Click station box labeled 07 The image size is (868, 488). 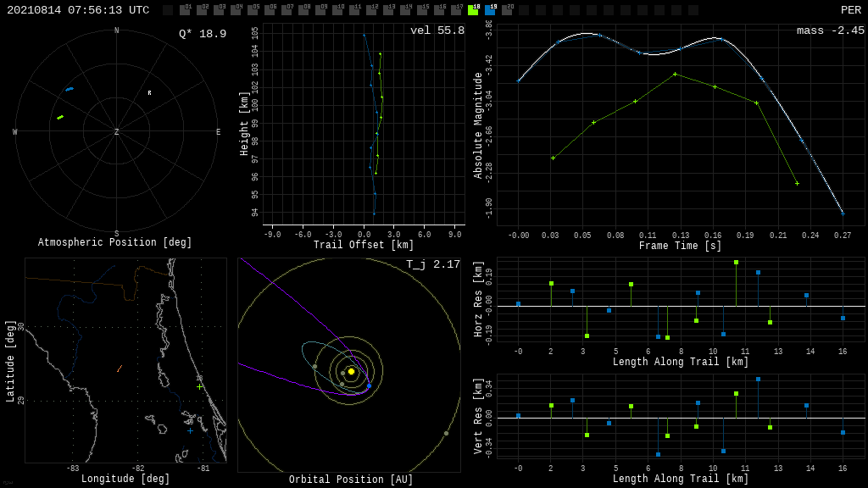point(287,9)
